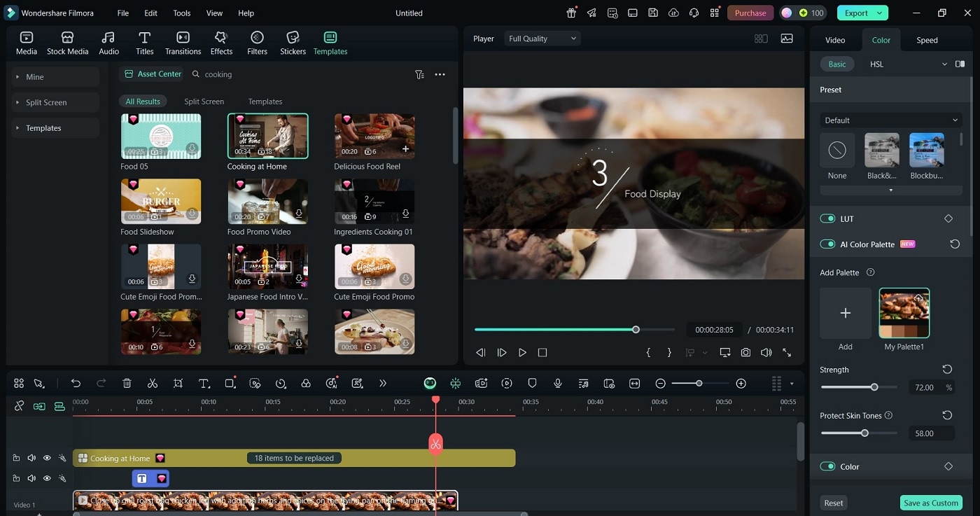
Task: Click the zoom in plus icon
Action: click(741, 383)
